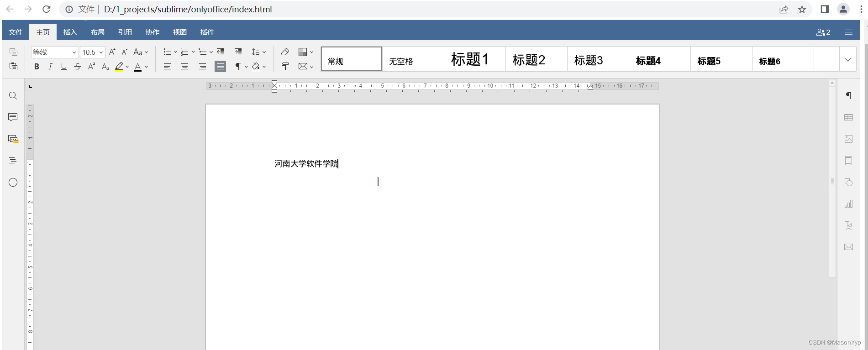Increase font size with the larger A icon
This screenshot has height=350, width=868.
point(112,52)
